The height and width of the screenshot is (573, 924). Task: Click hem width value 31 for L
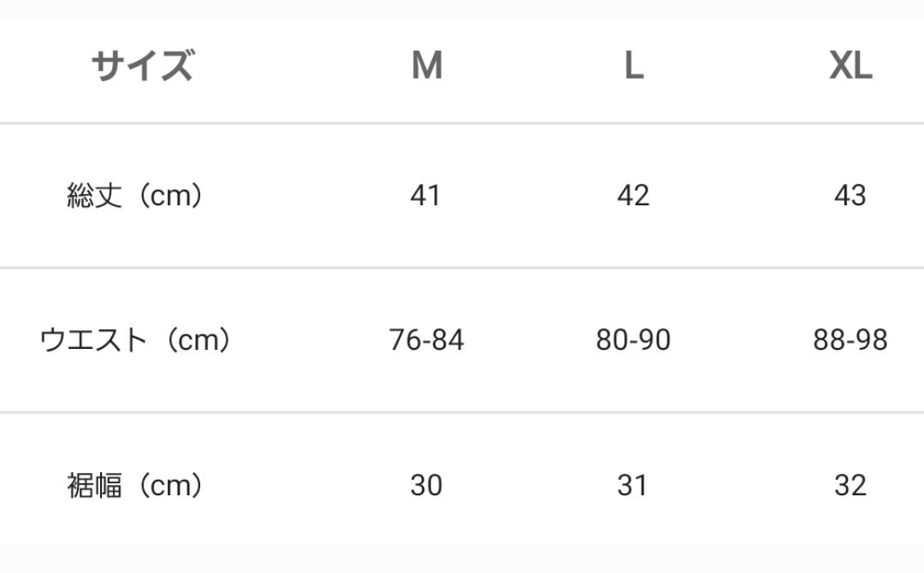click(x=633, y=486)
